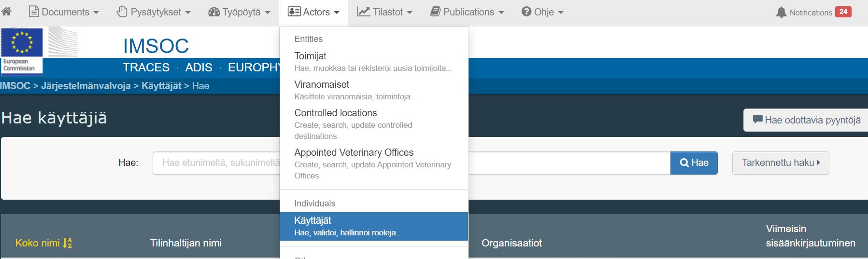Click the European Commission logo
The height and width of the screenshot is (259, 868).
(x=22, y=51)
